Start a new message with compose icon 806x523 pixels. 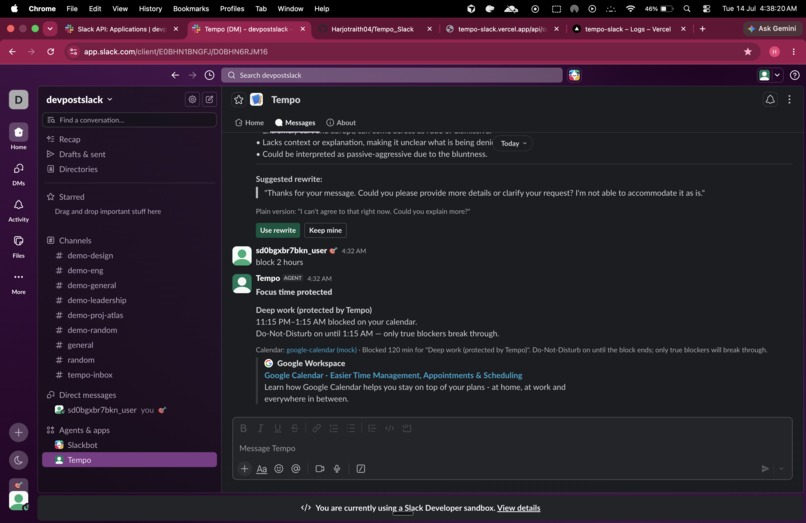tap(209, 99)
